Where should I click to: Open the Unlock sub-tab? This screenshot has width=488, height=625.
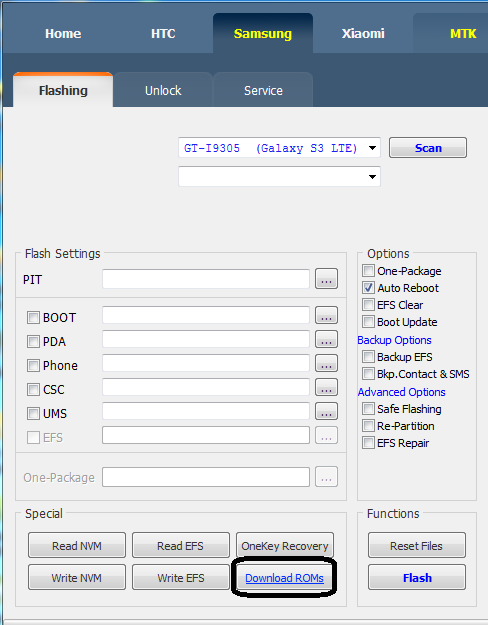coord(163,90)
